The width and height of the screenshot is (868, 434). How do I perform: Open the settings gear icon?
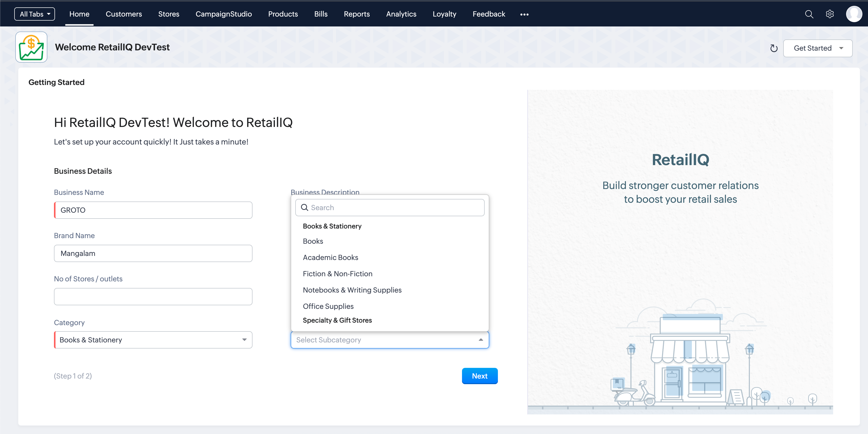830,14
